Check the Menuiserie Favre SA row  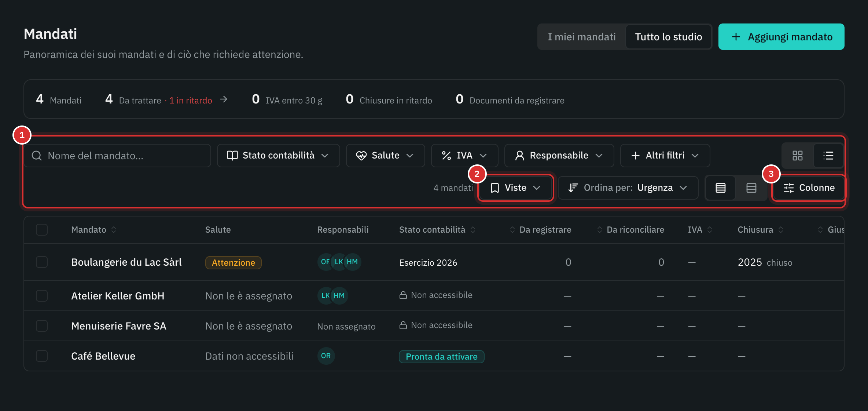pyautogui.click(x=42, y=326)
